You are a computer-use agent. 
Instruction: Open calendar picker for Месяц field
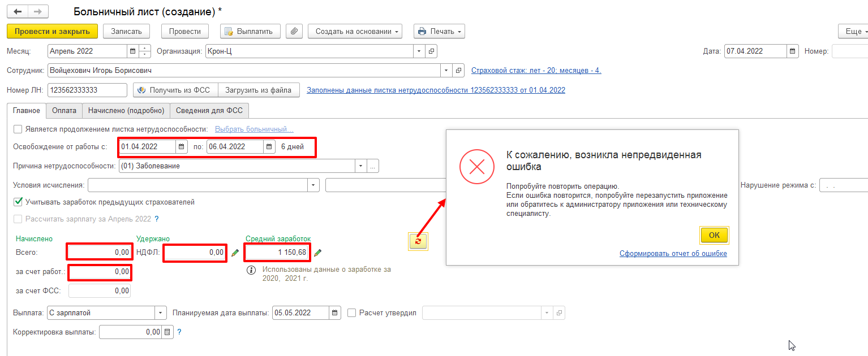pyautogui.click(x=133, y=51)
